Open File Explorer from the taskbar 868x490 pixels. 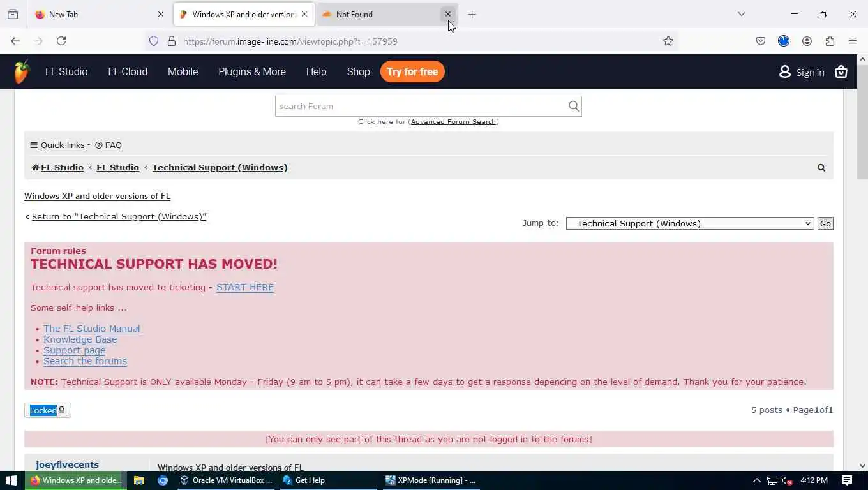click(139, 480)
